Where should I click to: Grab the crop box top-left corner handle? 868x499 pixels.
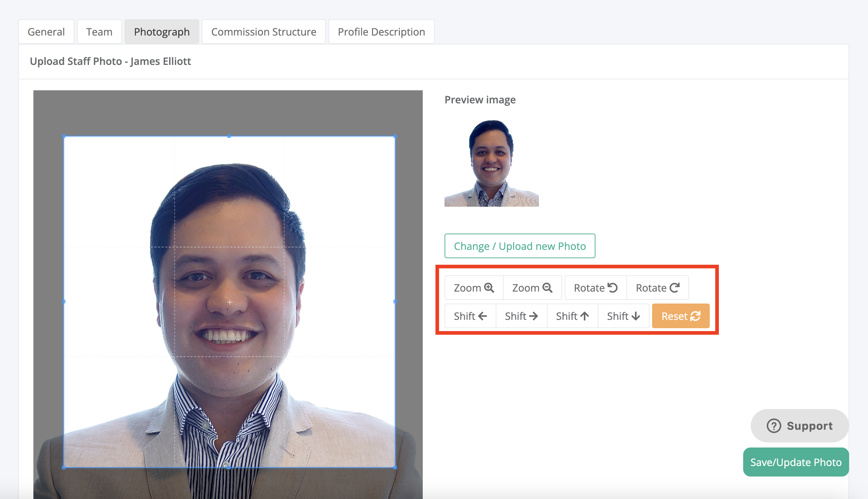pos(64,136)
